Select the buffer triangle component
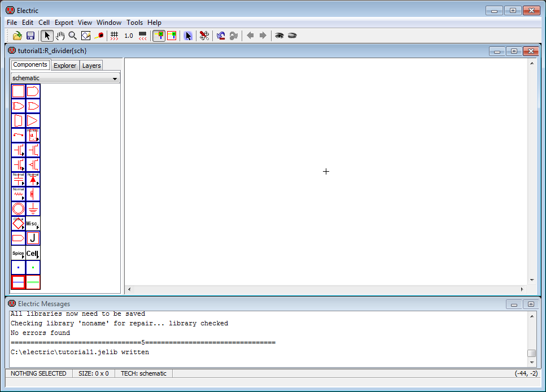The height and width of the screenshot is (392, 546). 33,120
